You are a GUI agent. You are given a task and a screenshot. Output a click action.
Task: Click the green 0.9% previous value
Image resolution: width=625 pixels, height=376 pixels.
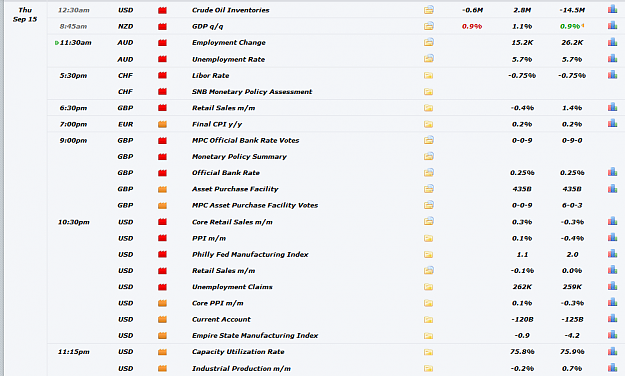(571, 26)
